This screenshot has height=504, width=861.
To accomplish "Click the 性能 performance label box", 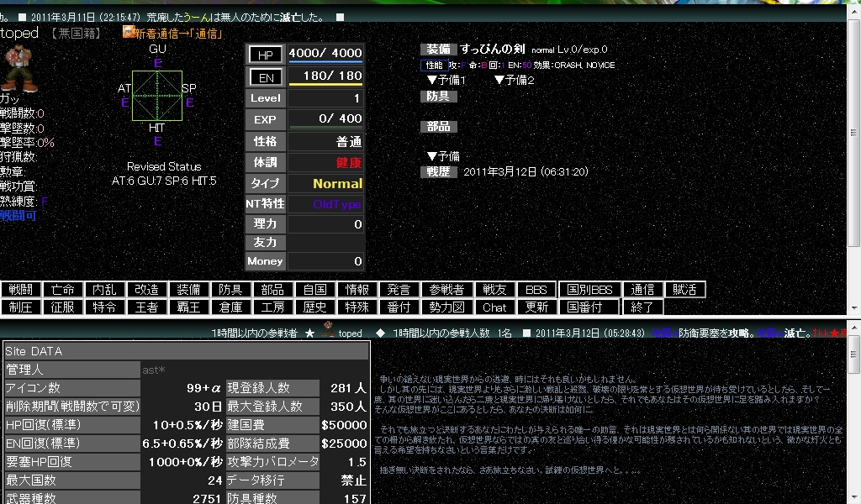I will 435,65.
